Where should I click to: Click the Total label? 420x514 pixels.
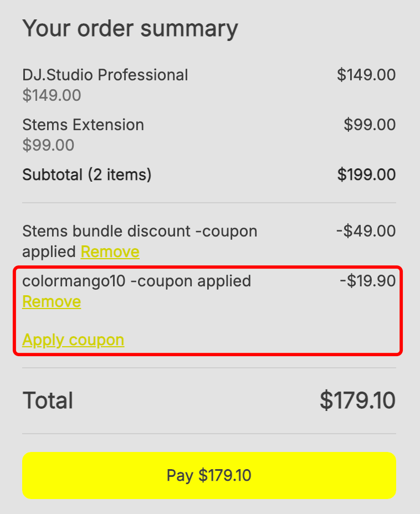click(48, 400)
